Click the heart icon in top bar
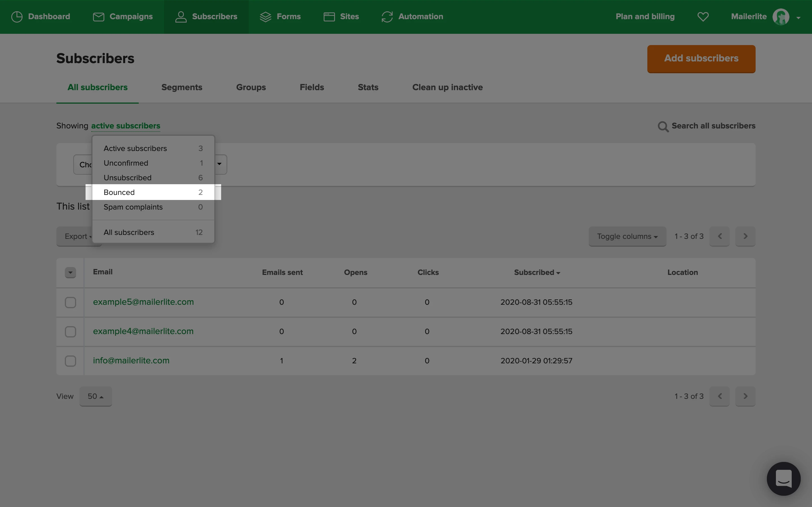 [x=703, y=17]
